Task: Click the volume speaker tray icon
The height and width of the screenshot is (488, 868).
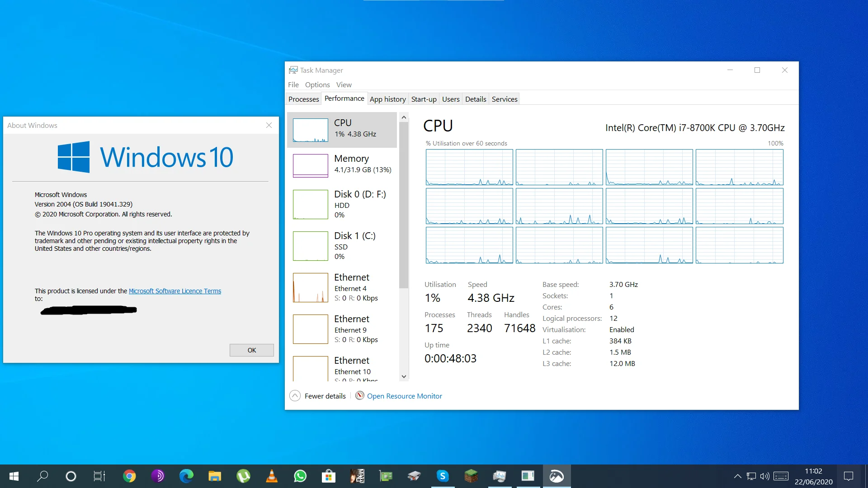Action: 764,476
